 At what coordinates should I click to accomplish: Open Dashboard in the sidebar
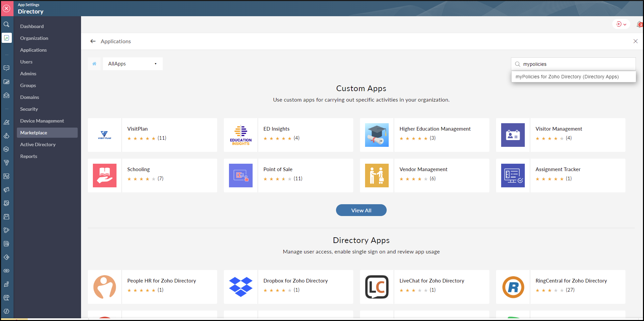(32, 26)
